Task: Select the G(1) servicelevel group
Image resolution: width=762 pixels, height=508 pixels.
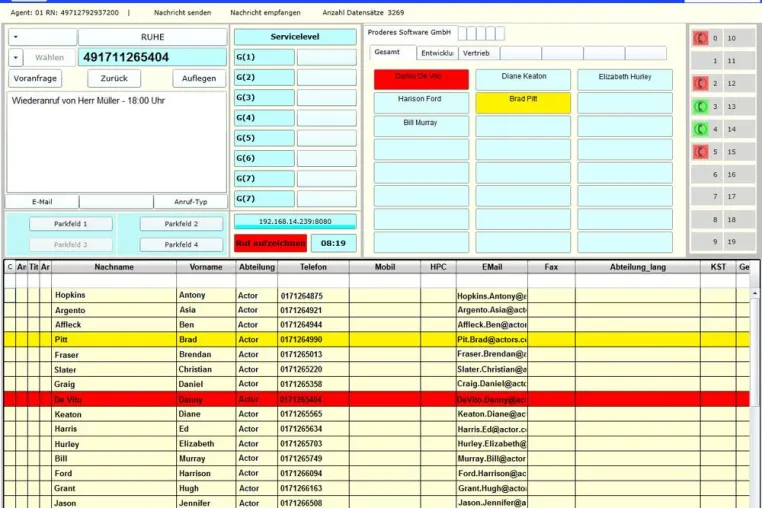Action: pos(264,57)
